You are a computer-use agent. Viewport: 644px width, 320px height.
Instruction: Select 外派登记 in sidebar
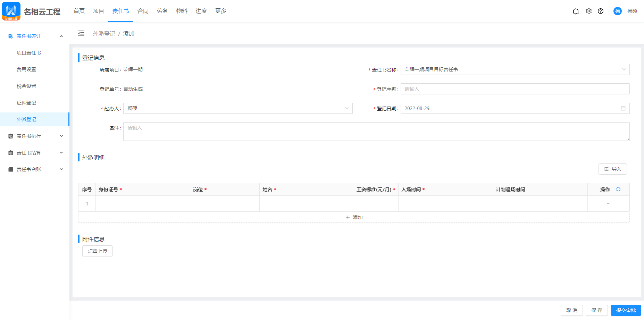35,119
